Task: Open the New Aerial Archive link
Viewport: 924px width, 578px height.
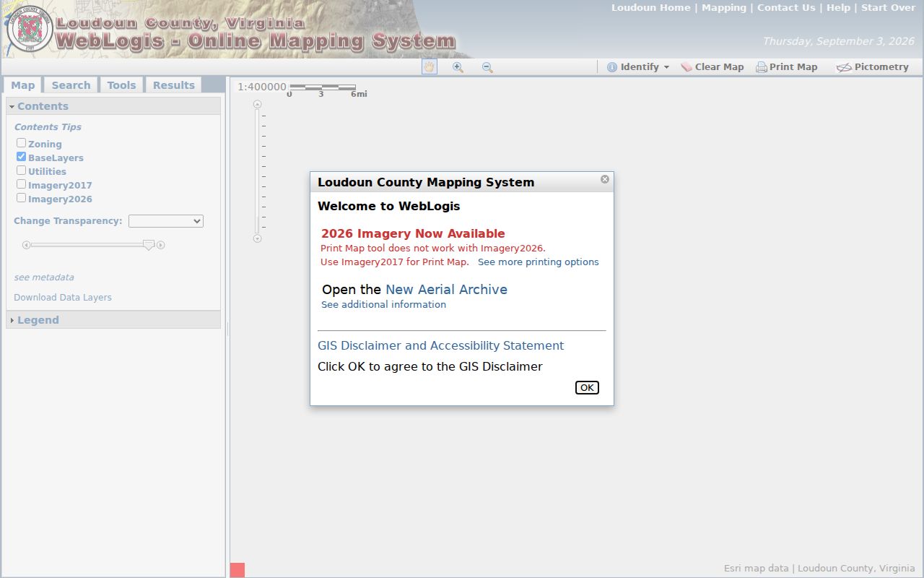Action: pos(446,290)
